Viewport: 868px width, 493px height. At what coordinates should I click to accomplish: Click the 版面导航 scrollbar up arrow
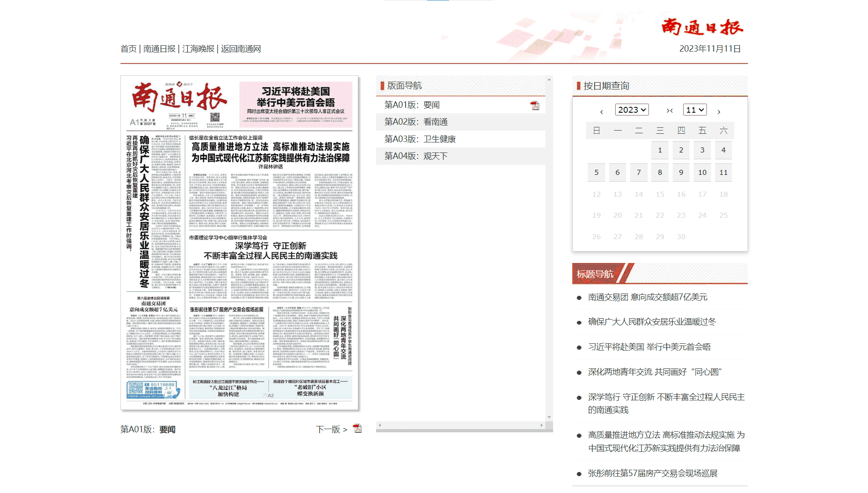click(549, 79)
